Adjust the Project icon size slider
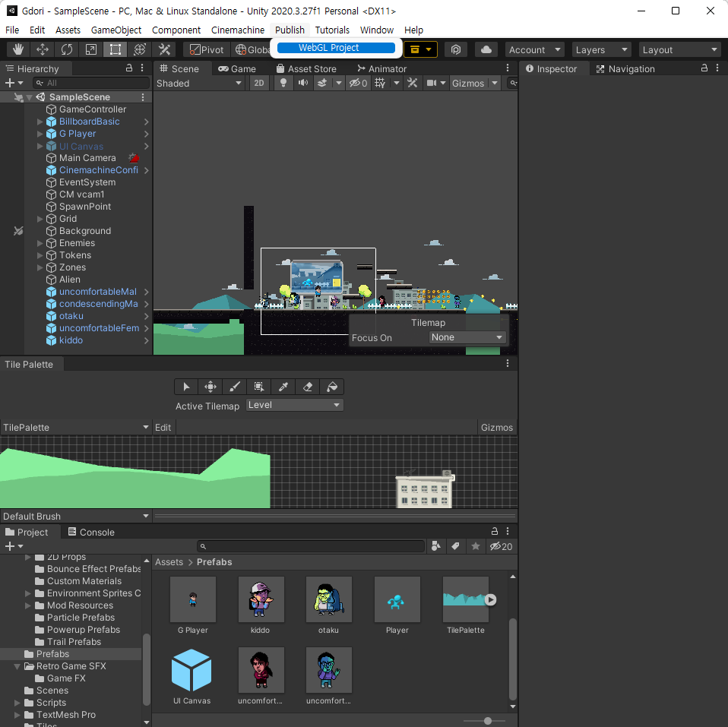 488,721
